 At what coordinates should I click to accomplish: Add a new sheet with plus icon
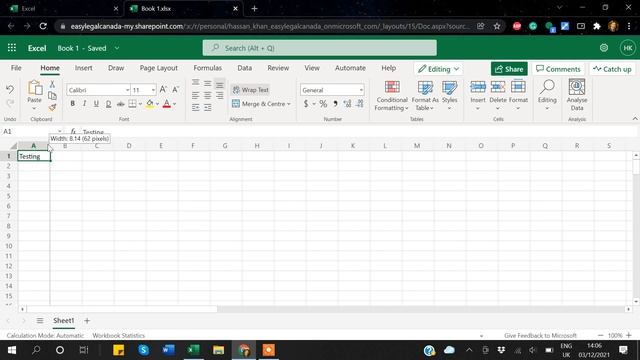[87, 320]
